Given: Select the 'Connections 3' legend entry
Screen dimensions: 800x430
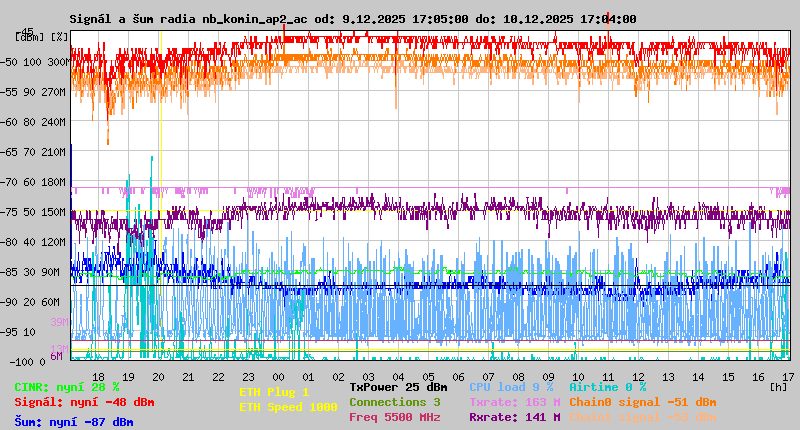Looking at the screenshot, I should 395,402.
